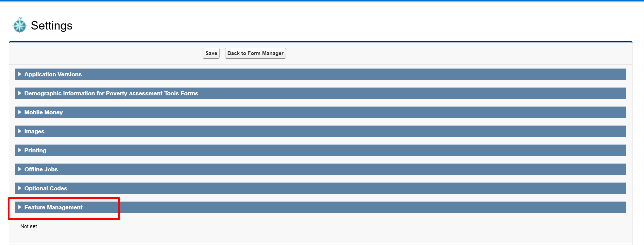Open the Images section
Image resolution: width=644 pixels, height=245 pixels.
[34, 131]
